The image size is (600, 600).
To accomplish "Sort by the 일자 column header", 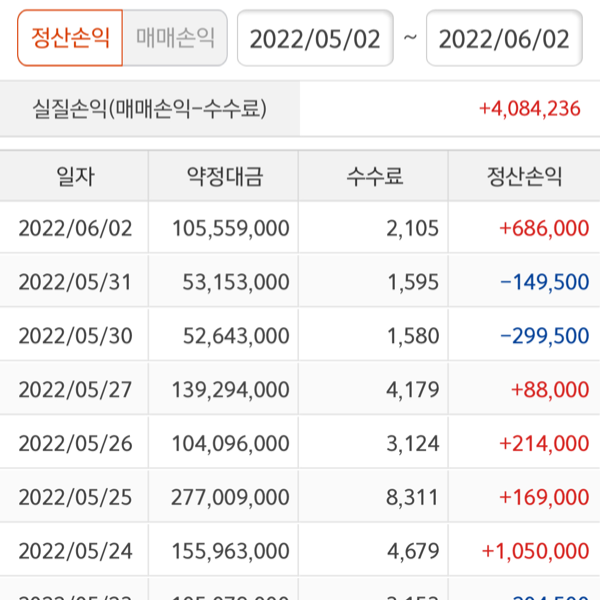I will pyautogui.click(x=75, y=177).
